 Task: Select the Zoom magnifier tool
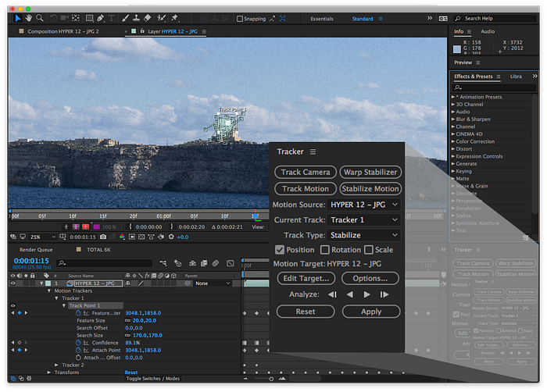click(x=40, y=18)
